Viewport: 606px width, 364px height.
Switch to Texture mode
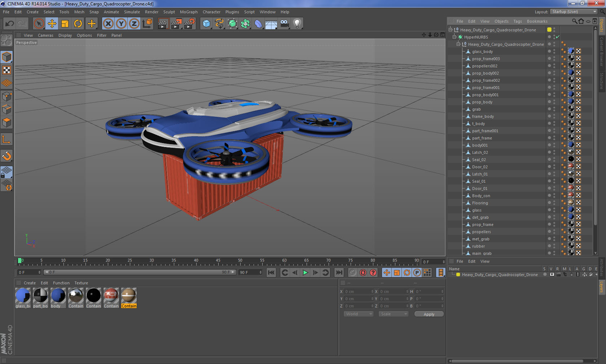7,70
